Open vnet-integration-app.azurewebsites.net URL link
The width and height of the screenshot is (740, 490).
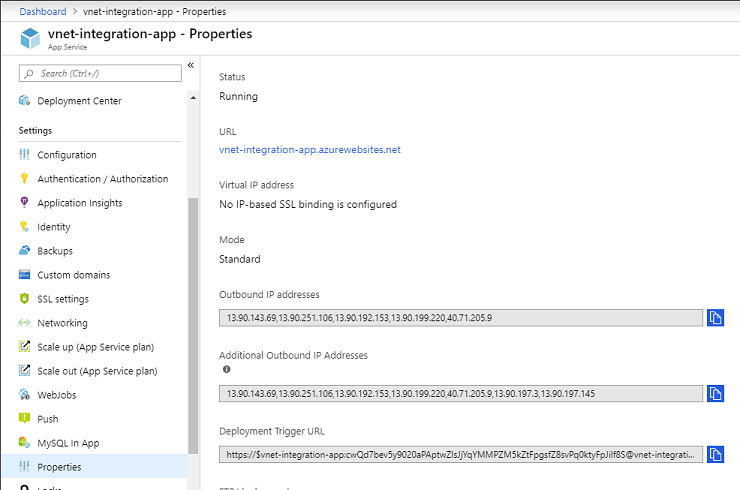310,150
